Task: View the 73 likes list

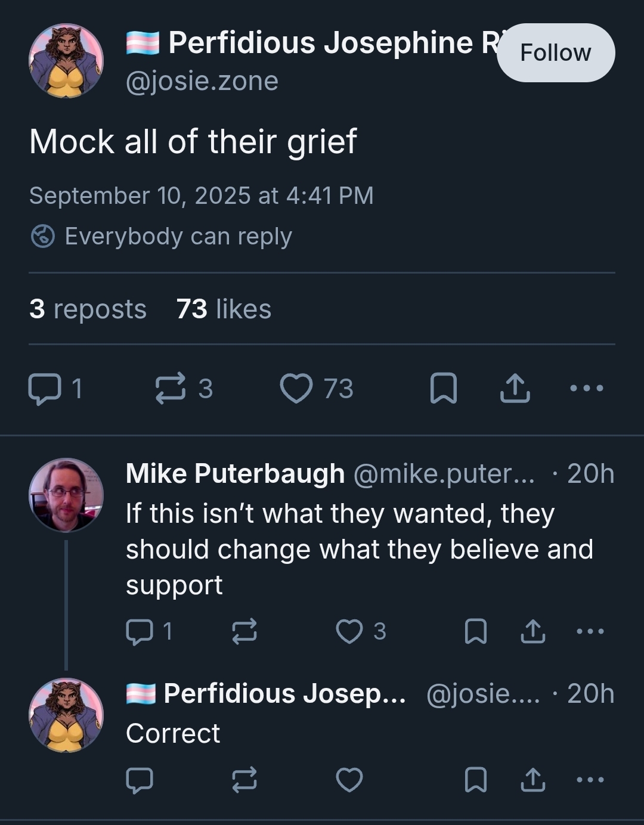Action: pyautogui.click(x=224, y=309)
